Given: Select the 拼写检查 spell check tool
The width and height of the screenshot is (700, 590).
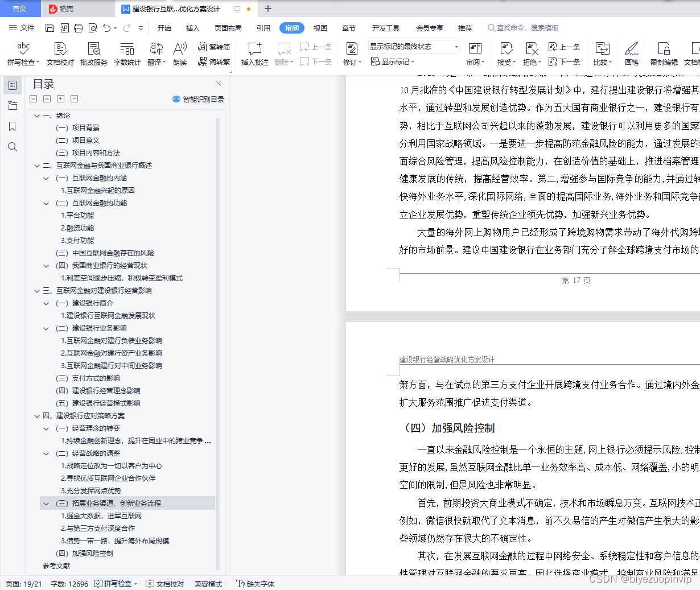Looking at the screenshot, I should [23, 54].
